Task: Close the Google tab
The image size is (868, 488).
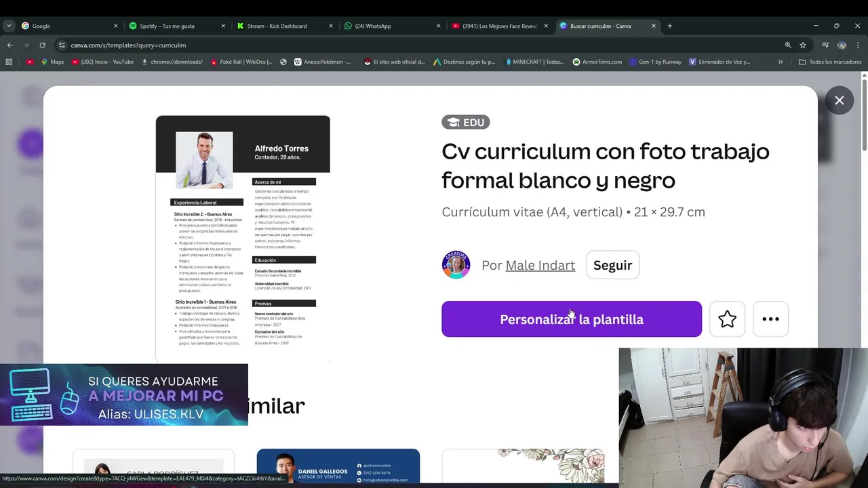Action: (x=115, y=26)
